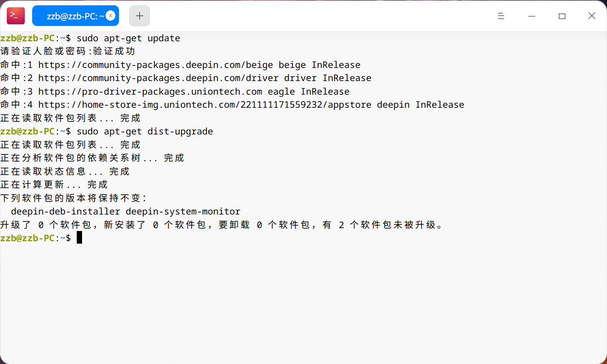Image resolution: width=607 pixels, height=364 pixels.
Task: Click the deepin-deb-installer package name
Action: click(66, 212)
